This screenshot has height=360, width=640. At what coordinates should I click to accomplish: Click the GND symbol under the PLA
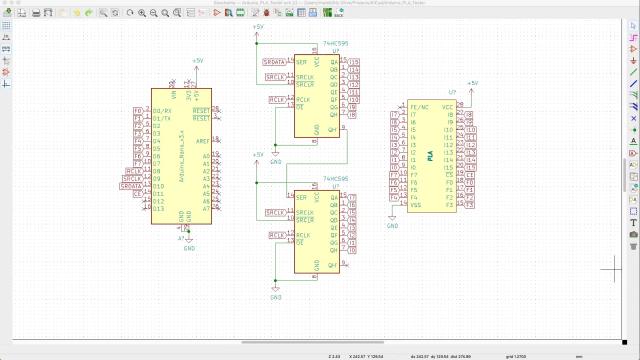pyautogui.click(x=392, y=221)
